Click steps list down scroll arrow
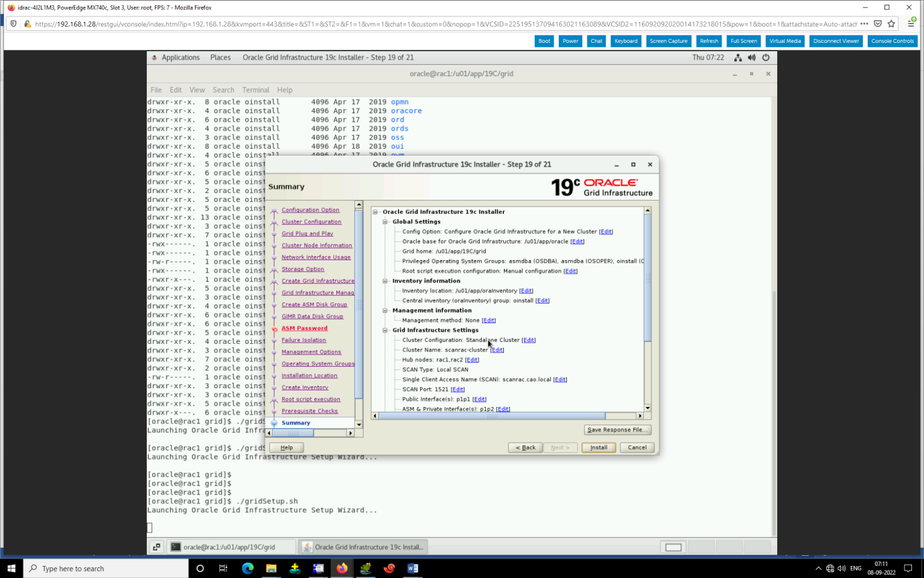924x578 pixels. (359, 424)
